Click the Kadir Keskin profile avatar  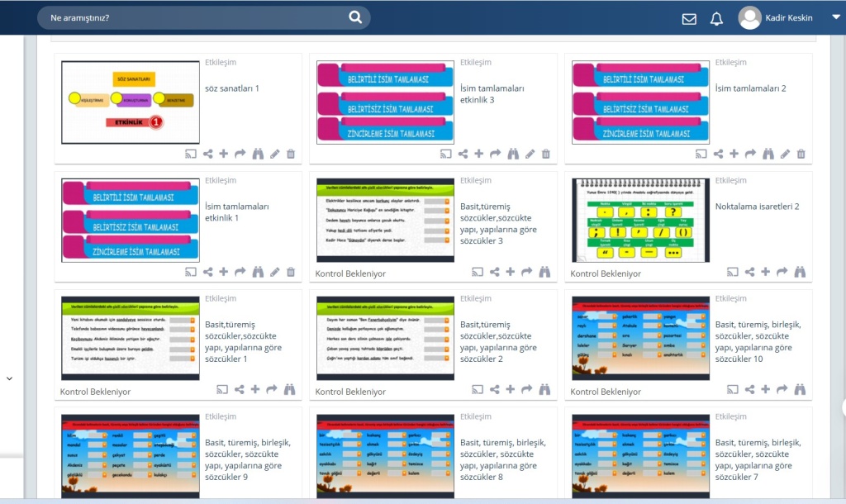[x=749, y=18]
